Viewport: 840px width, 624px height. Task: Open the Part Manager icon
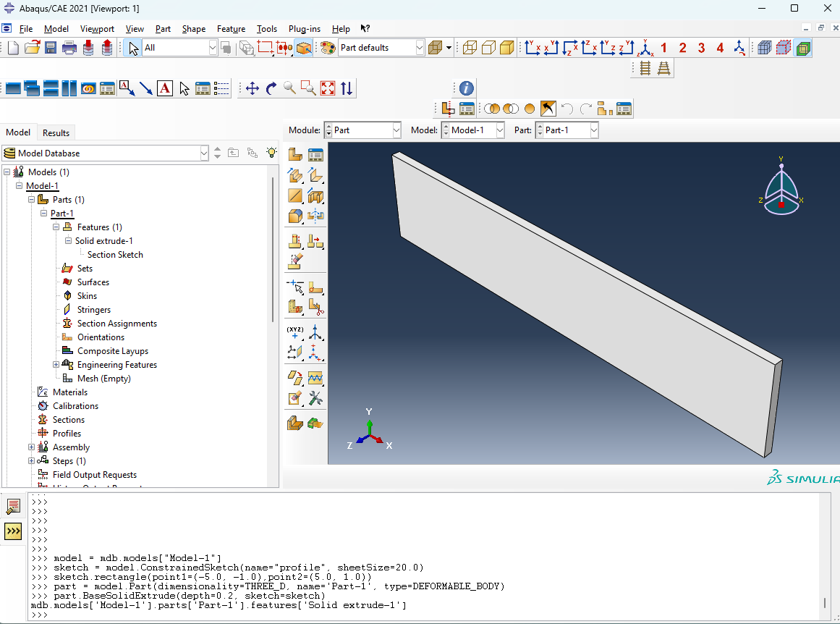click(315, 154)
